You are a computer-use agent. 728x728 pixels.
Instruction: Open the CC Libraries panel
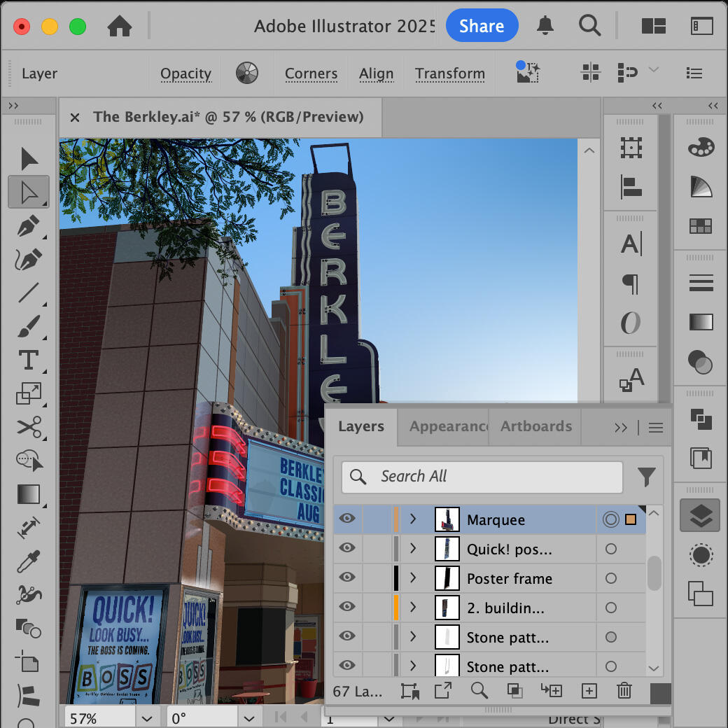[x=699, y=458]
